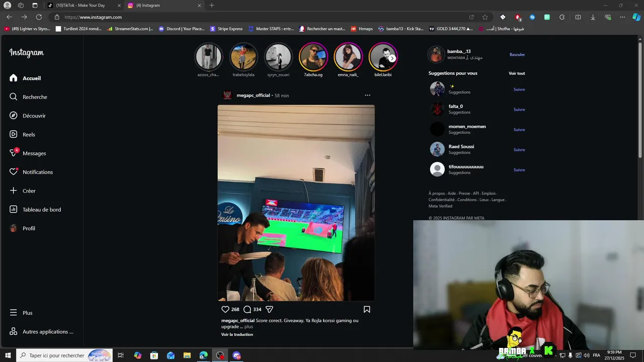Go to Découvrir explore page

27,116
